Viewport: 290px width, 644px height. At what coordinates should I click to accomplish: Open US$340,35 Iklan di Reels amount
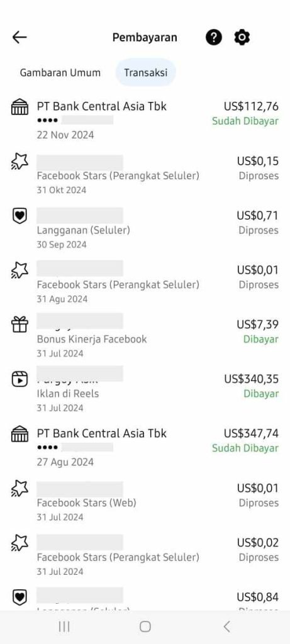[252, 379]
